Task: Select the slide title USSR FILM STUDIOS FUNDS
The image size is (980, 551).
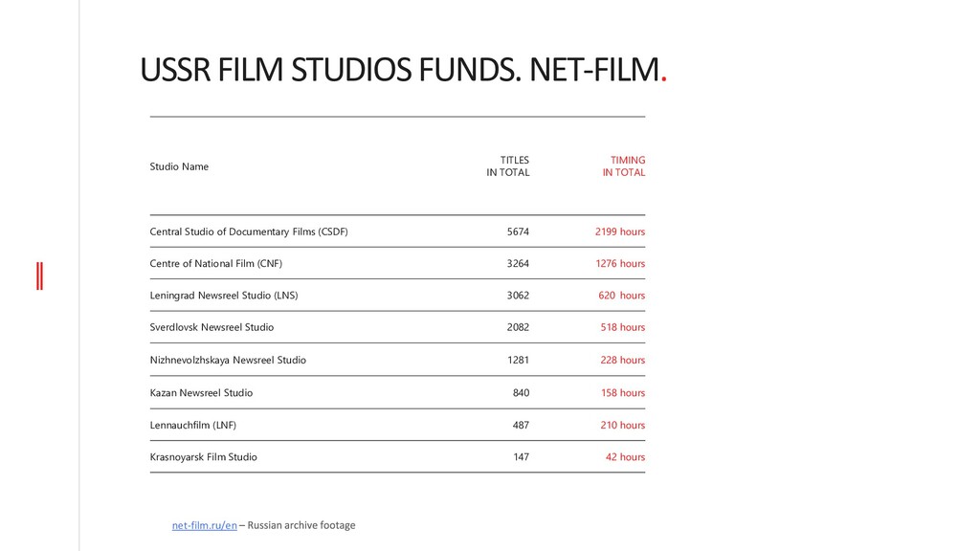Action: [x=330, y=69]
